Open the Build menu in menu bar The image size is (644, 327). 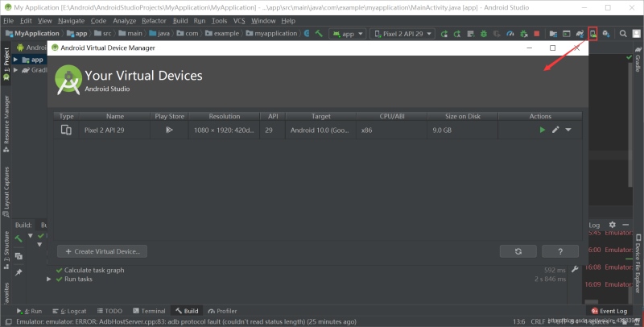[180, 21]
